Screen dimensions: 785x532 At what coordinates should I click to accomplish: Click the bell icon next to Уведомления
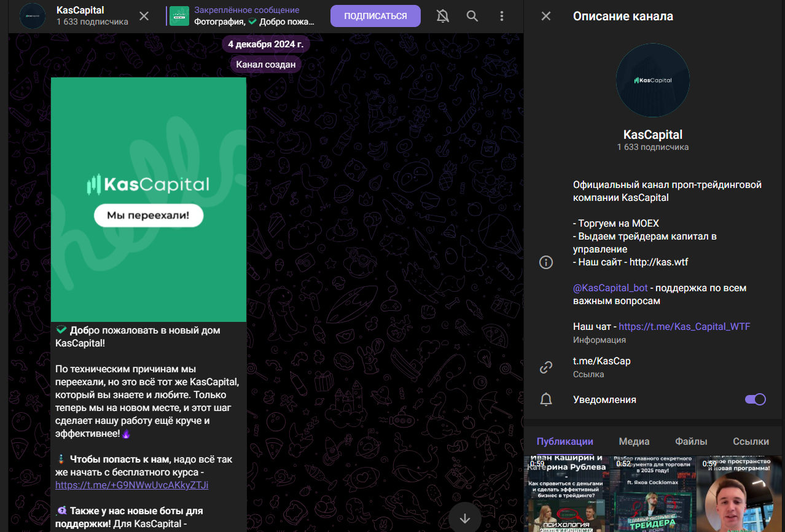(x=546, y=400)
